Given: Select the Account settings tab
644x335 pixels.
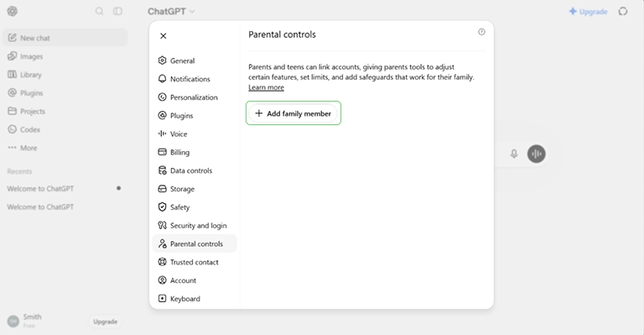Looking at the screenshot, I should click(195, 280).
